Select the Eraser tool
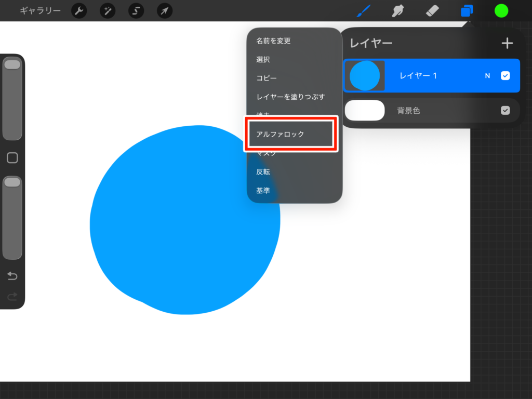The width and height of the screenshot is (532, 399). (432, 10)
